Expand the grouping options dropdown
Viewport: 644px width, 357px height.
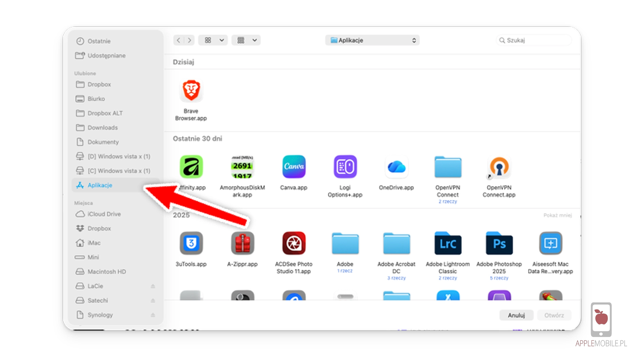[x=246, y=40]
